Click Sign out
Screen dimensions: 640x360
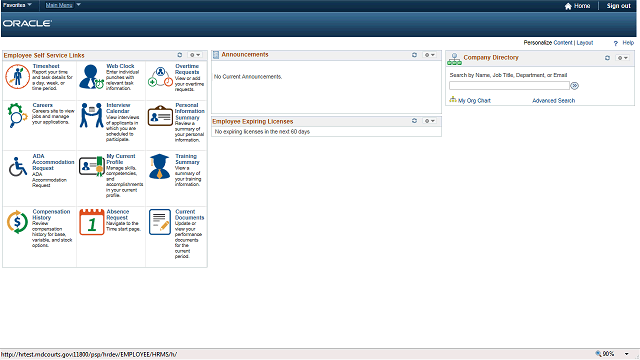point(618,6)
